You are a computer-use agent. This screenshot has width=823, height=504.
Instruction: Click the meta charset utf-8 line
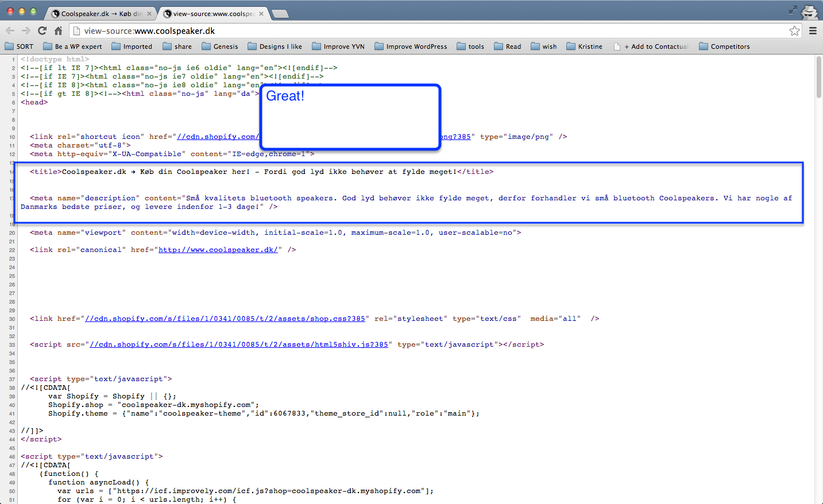[80, 145]
